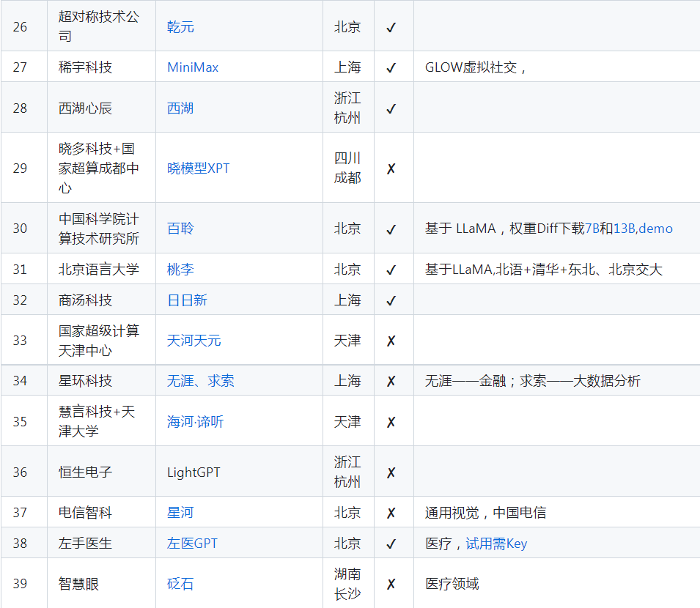Open the 无涯、求索 link
Image resolution: width=700 pixels, height=608 pixels.
200,381
